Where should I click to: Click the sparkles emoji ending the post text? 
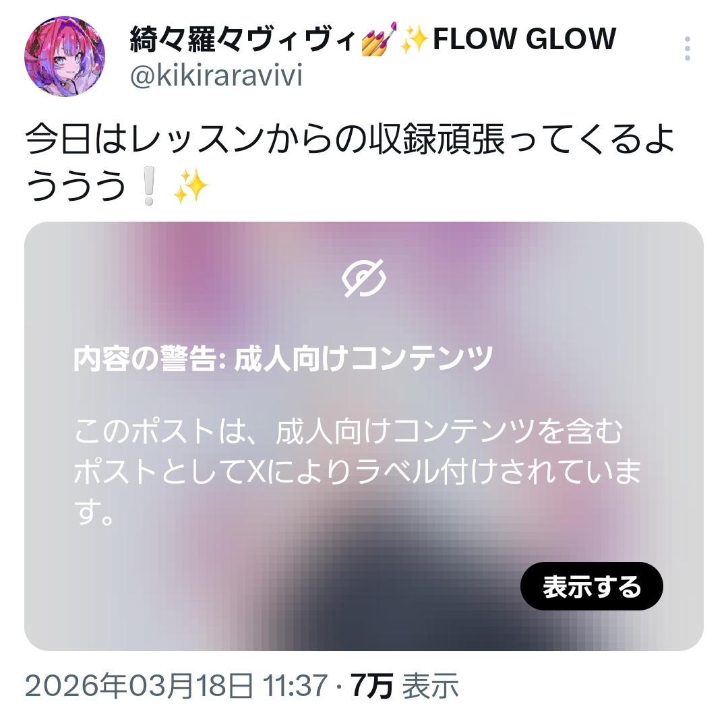190,186
